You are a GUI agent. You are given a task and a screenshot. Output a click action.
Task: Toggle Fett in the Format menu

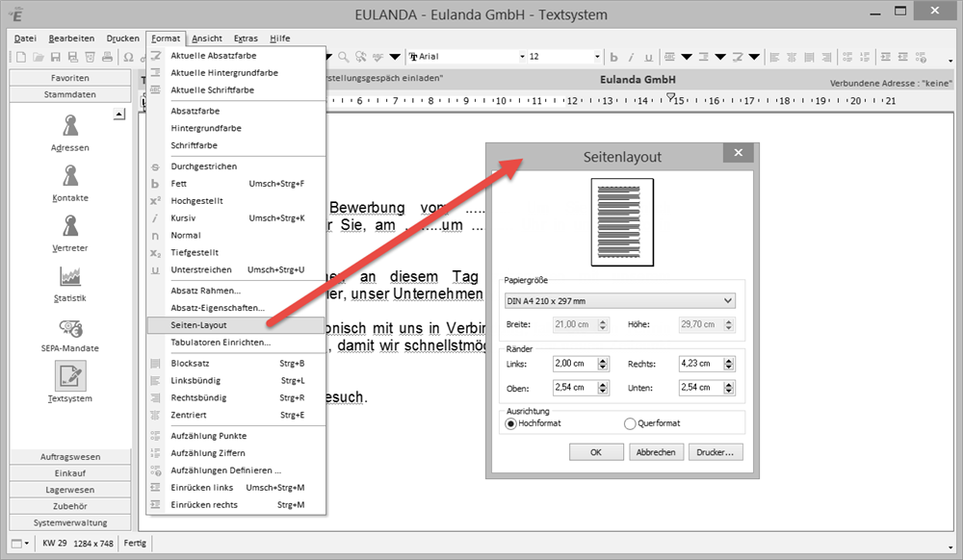[236, 184]
